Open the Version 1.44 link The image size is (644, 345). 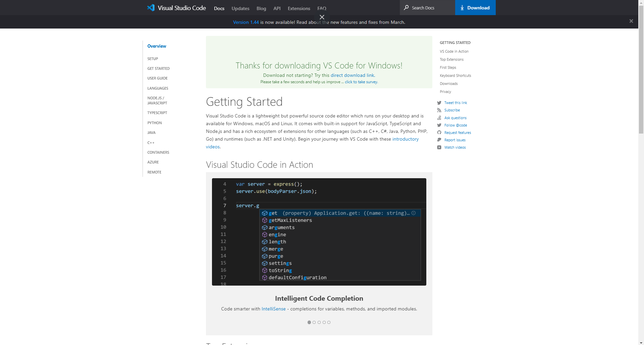[246, 22]
